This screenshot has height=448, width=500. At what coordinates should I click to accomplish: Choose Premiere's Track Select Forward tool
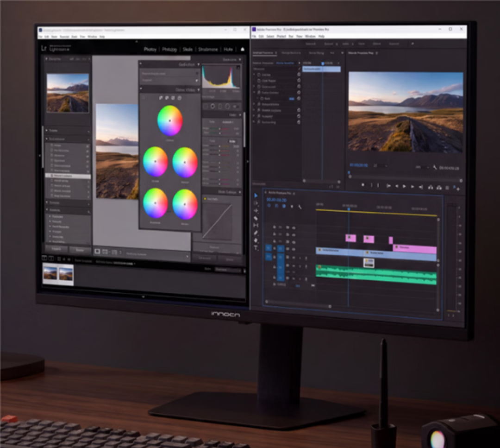256,203
